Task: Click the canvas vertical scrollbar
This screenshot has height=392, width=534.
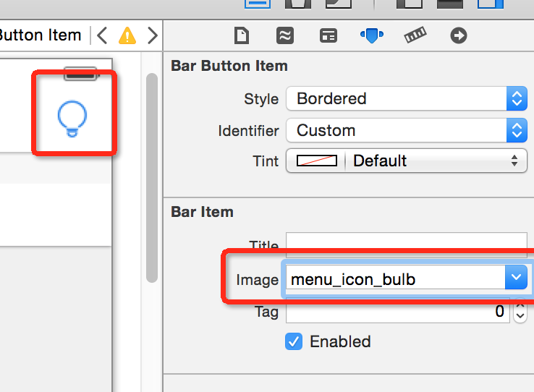Action: (x=152, y=178)
